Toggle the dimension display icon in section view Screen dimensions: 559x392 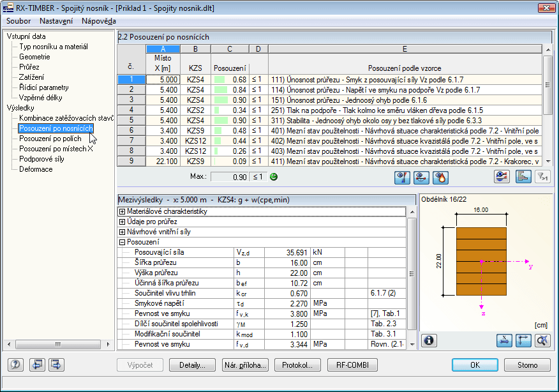[x=504, y=340]
